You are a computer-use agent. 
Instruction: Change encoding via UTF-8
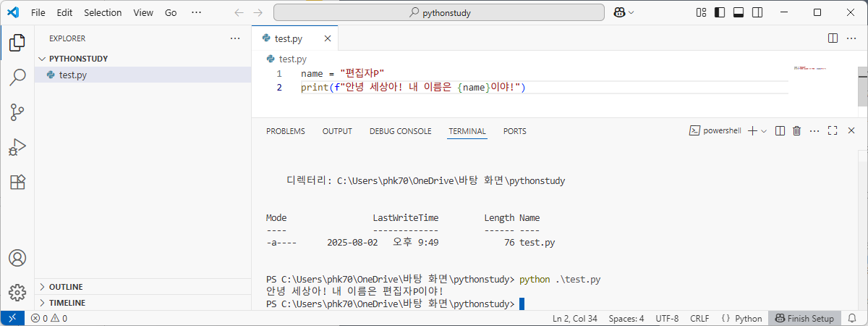pyautogui.click(x=667, y=318)
